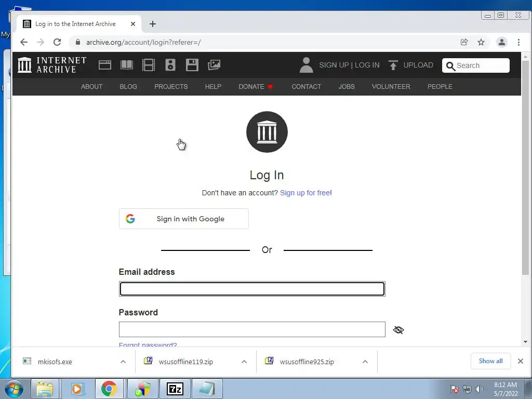Open the Texts book icon
Screen dimensions: 532x399
[x=127, y=65]
